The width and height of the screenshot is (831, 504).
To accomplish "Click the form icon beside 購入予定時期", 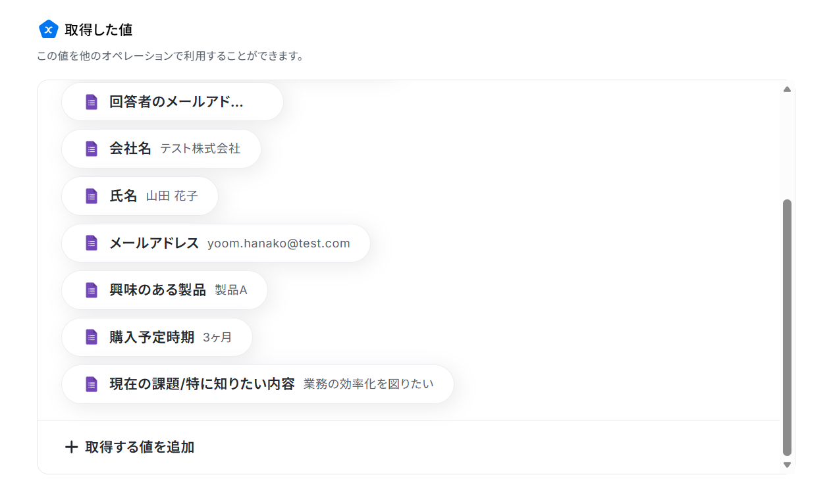I will click(x=92, y=338).
